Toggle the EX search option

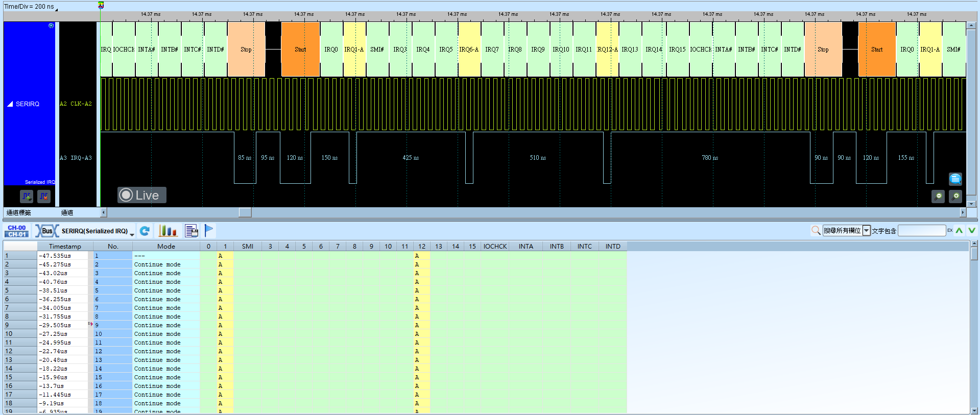click(x=950, y=231)
